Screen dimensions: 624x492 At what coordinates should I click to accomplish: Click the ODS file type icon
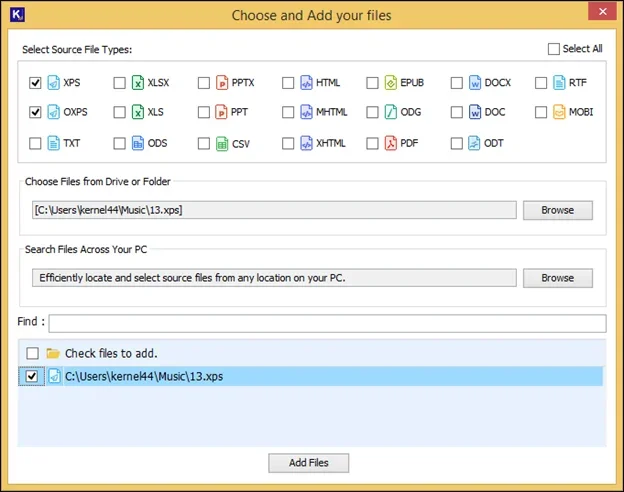(x=138, y=143)
